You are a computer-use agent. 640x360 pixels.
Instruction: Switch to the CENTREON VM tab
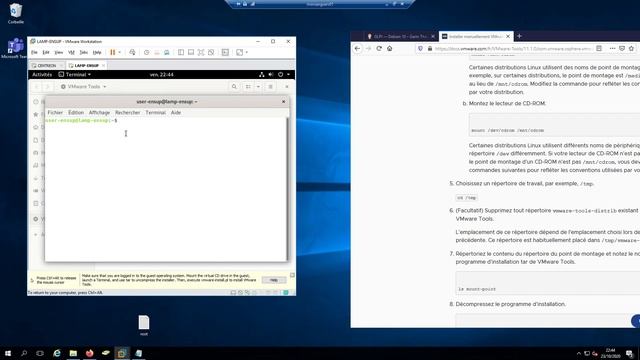(47, 65)
